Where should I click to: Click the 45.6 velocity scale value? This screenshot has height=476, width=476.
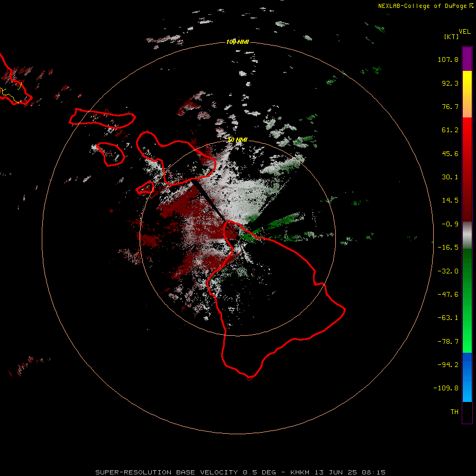(450, 153)
